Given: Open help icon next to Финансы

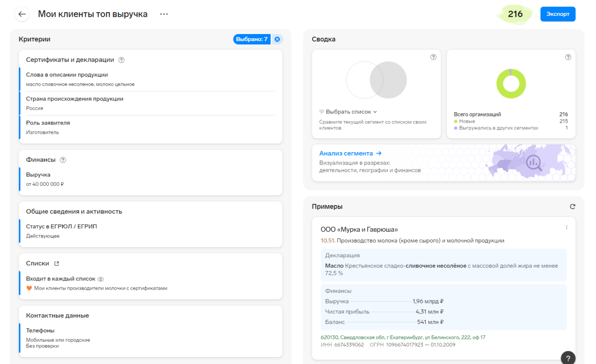Looking at the screenshot, I should 63,160.
